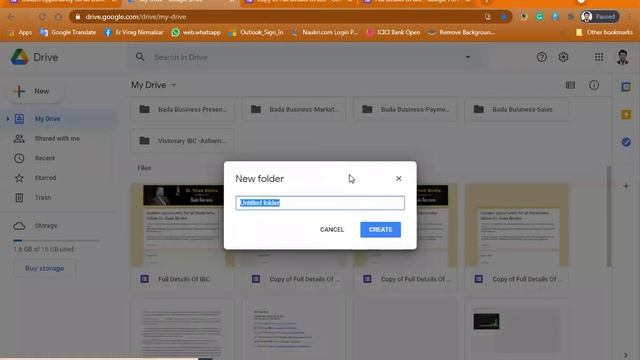Open search options dropdown arrow
This screenshot has width=640, height=360.
click(x=468, y=57)
